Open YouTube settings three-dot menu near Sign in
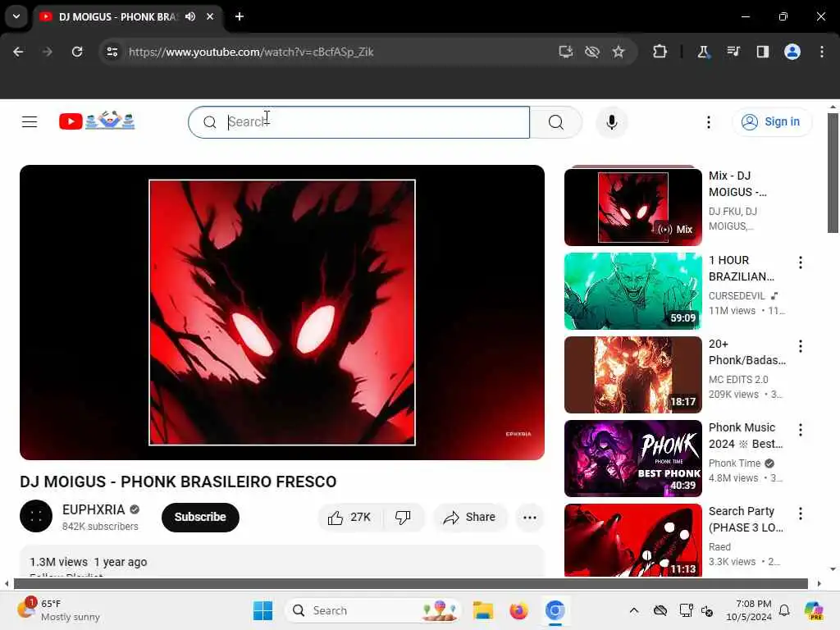The height and width of the screenshot is (630, 840). click(x=708, y=122)
